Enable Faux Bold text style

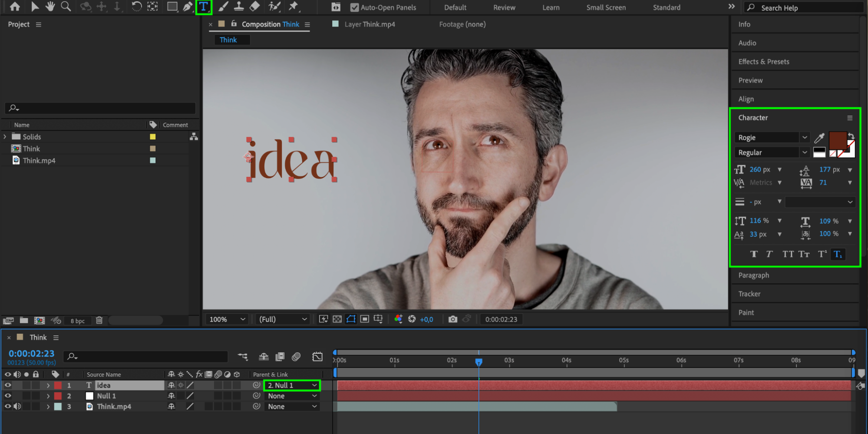click(x=754, y=254)
